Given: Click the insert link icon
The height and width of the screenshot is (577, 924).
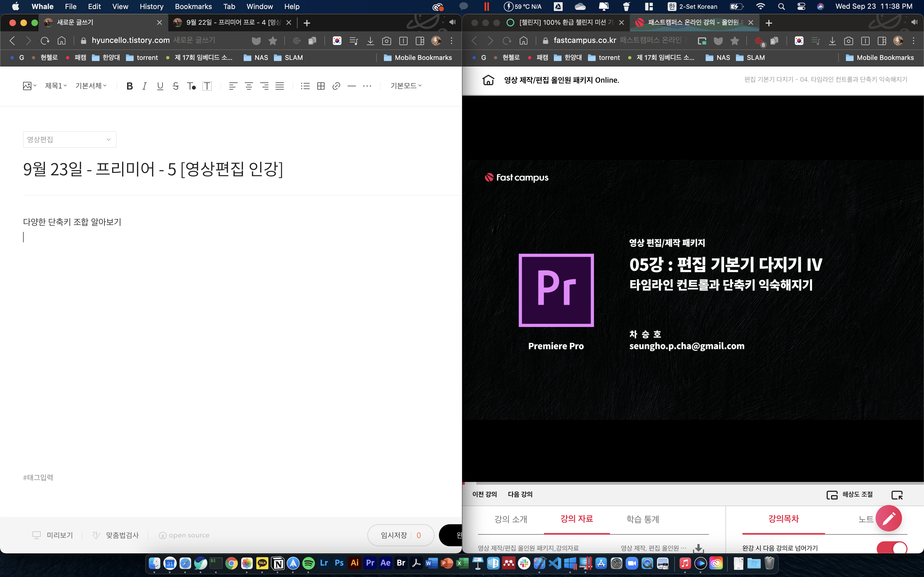Looking at the screenshot, I should (x=336, y=86).
